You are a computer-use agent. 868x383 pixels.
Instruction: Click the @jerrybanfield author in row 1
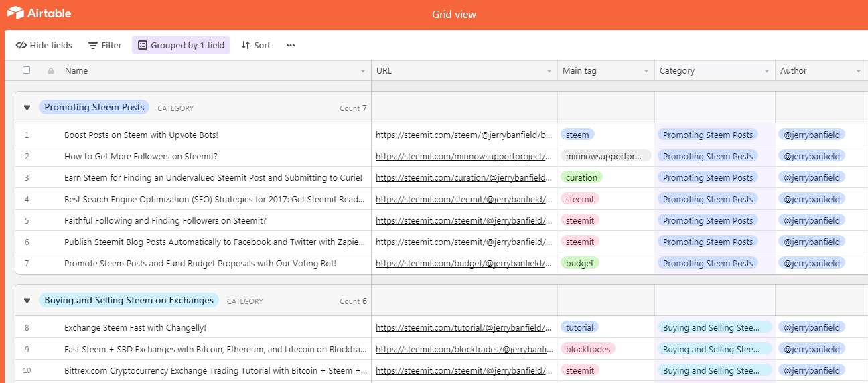(x=812, y=135)
